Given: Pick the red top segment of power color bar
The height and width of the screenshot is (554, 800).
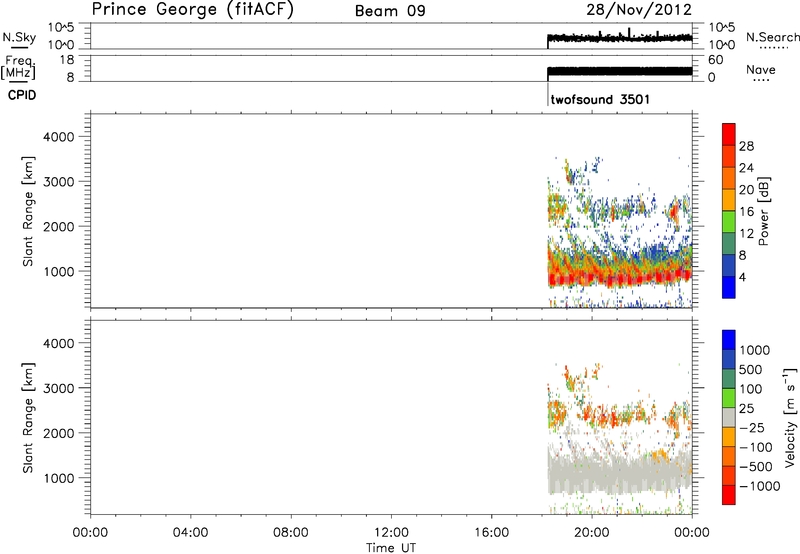Looking at the screenshot, I should coord(729,134).
